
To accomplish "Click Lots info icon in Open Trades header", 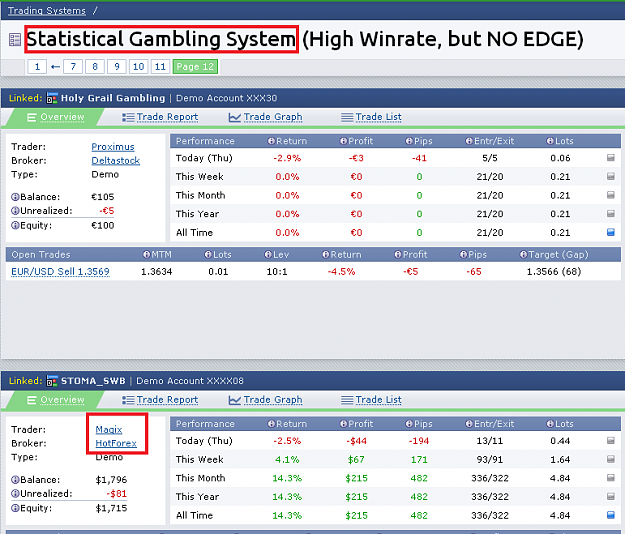I will (208, 255).
